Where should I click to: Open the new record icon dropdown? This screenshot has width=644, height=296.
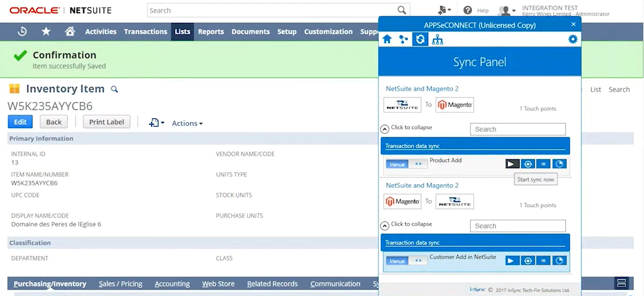click(157, 123)
